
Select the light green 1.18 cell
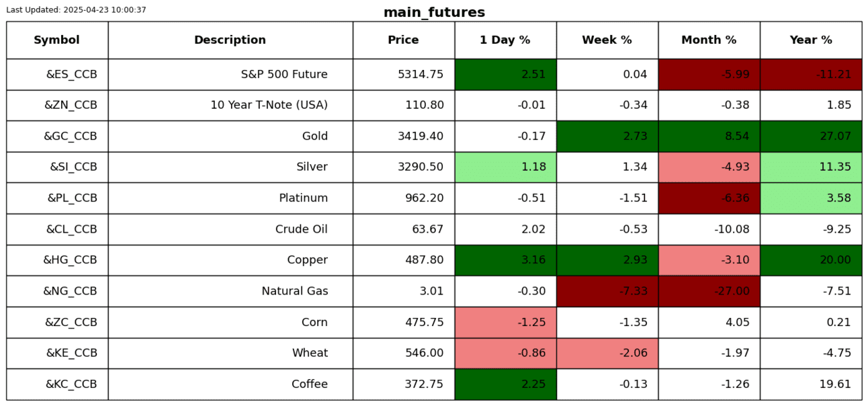pyautogui.click(x=505, y=167)
